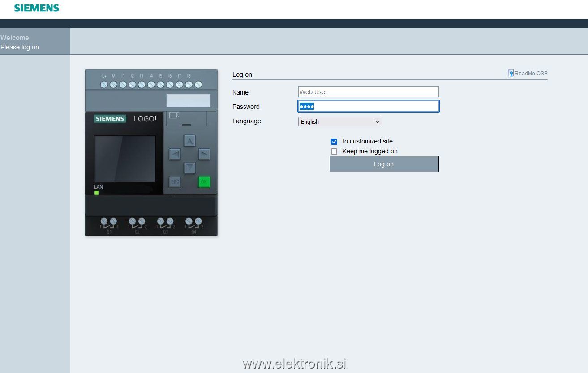Image resolution: width=588 pixels, height=373 pixels.
Task: Click the 'Please log on' sidebar text
Action: (20, 47)
